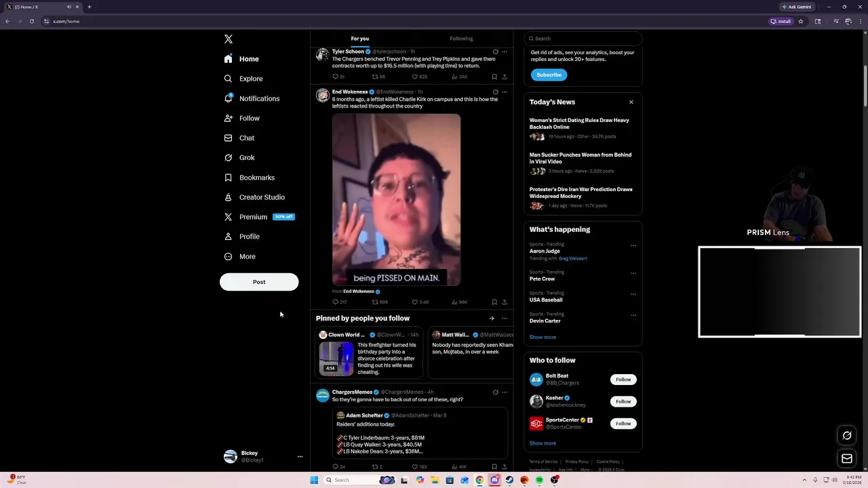Open floating messages button
Image resolution: width=868 pixels, height=488 pixels.
coord(847,459)
